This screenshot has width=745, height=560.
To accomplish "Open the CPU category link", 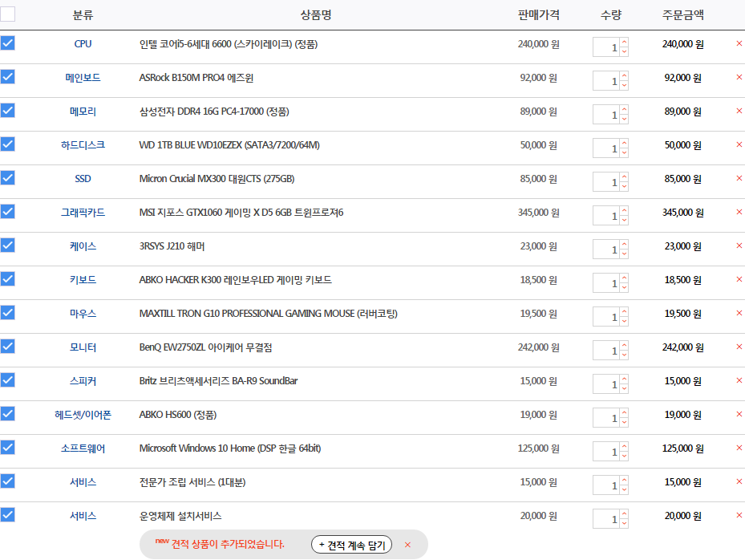I will click(83, 44).
